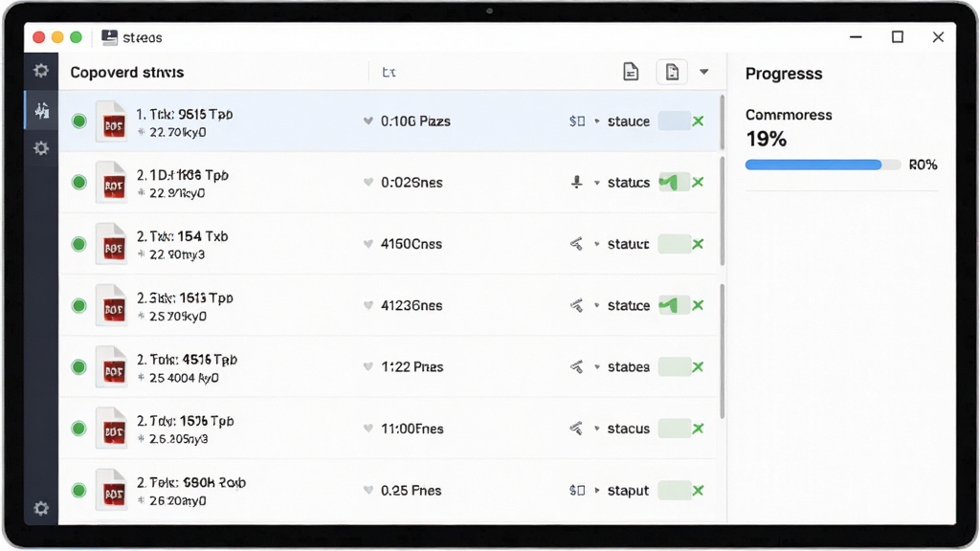Click the bordered file icon button in header
Image resolution: width=980 pixels, height=551 pixels.
(x=672, y=72)
